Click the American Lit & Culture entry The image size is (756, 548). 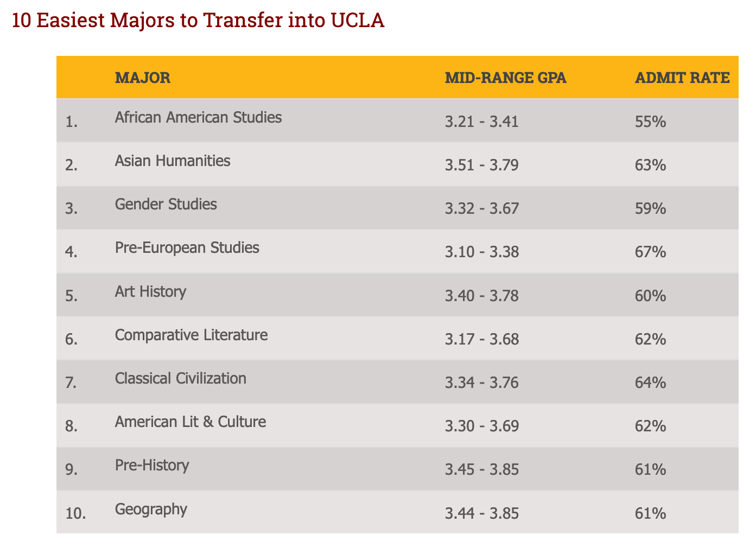(190, 422)
